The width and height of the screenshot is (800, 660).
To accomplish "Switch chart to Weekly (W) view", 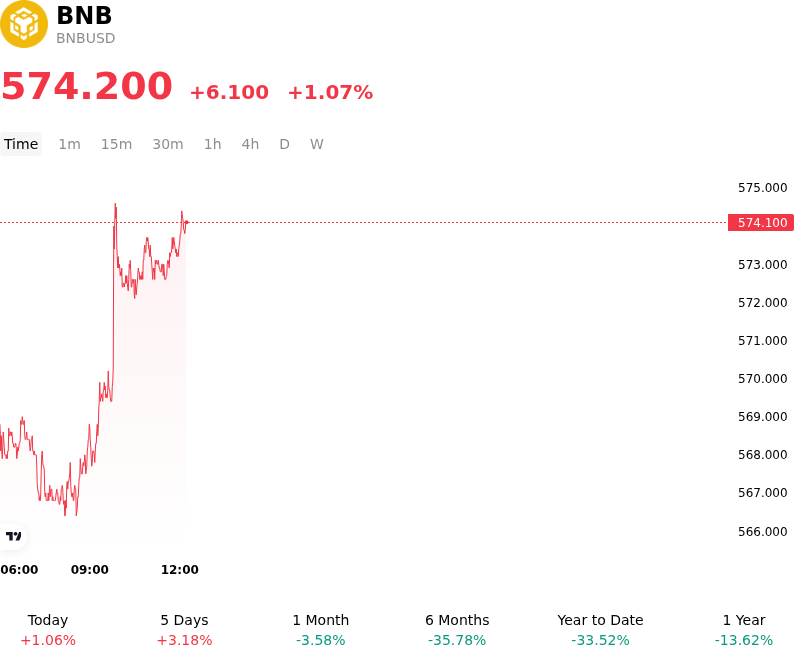I will coord(316,144).
